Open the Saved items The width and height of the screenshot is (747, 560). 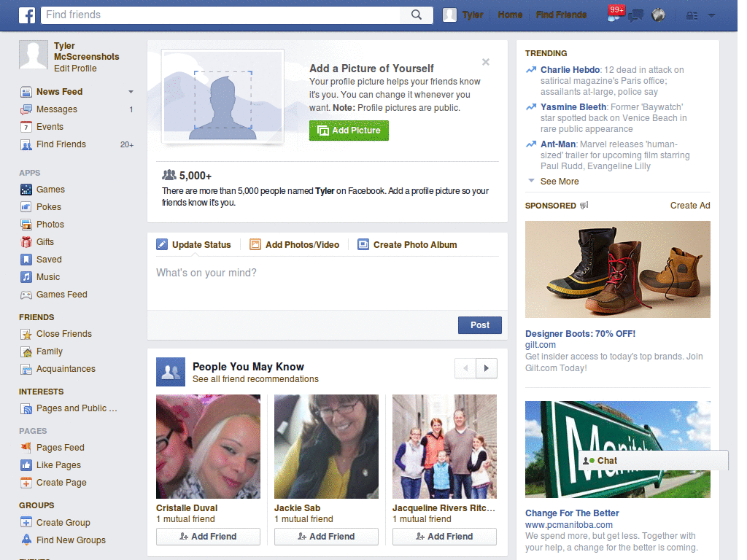[49, 260]
